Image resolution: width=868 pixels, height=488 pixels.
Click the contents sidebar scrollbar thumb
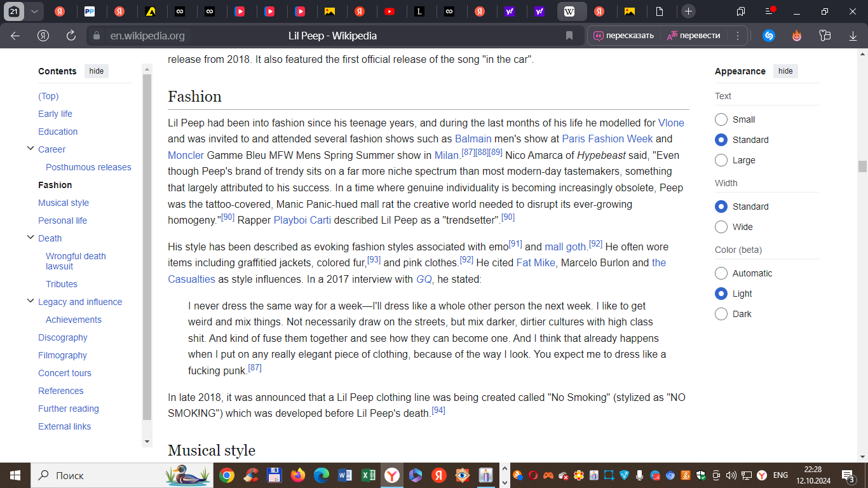[147, 247]
